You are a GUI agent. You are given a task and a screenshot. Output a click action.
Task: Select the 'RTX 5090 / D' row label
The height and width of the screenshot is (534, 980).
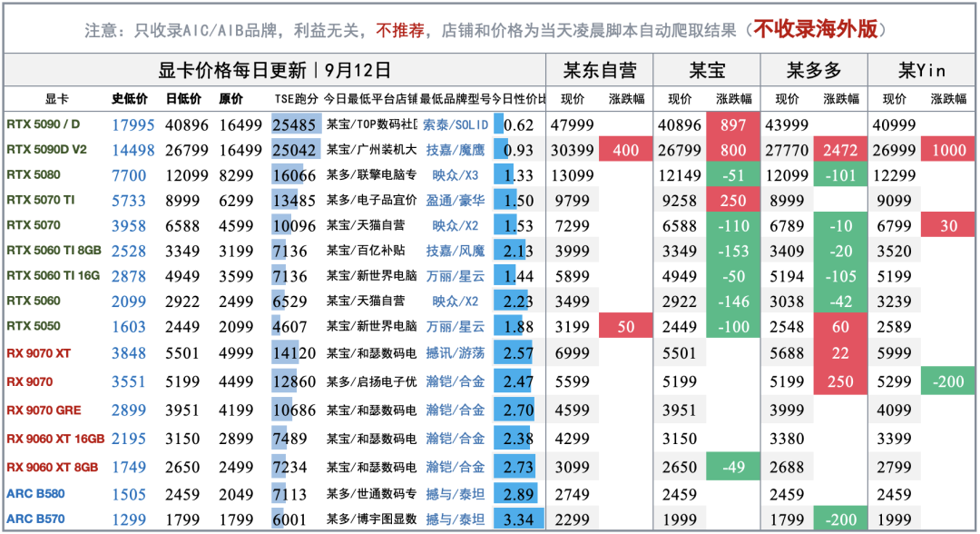point(44,124)
